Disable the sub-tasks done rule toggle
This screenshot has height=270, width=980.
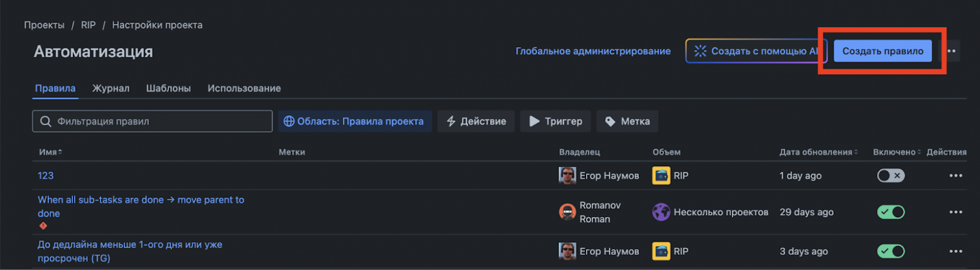click(891, 212)
